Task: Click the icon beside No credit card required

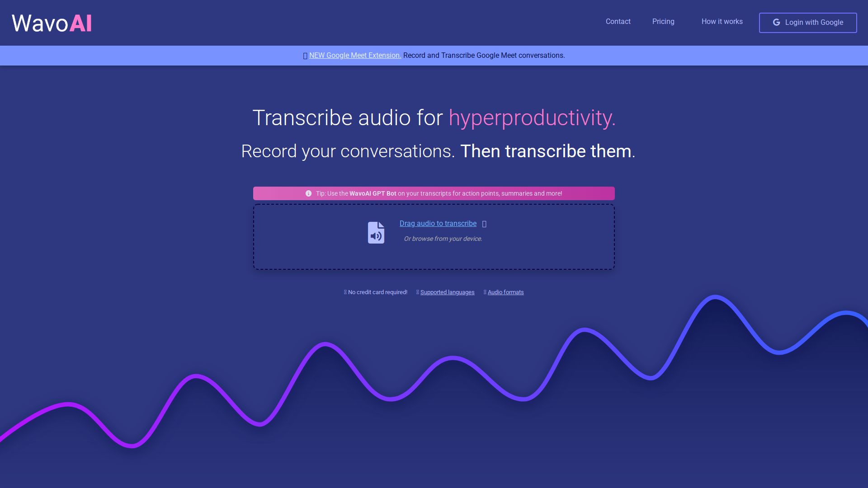Action: click(x=345, y=292)
